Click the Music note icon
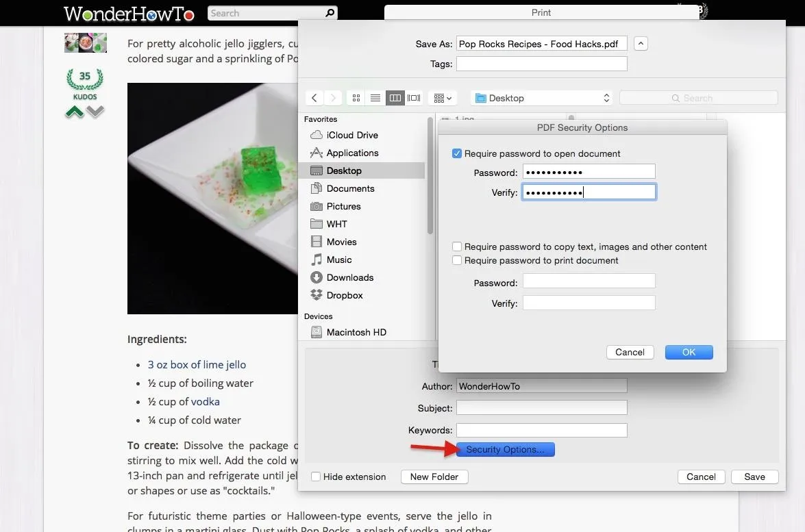This screenshot has height=532, width=805. [x=317, y=259]
